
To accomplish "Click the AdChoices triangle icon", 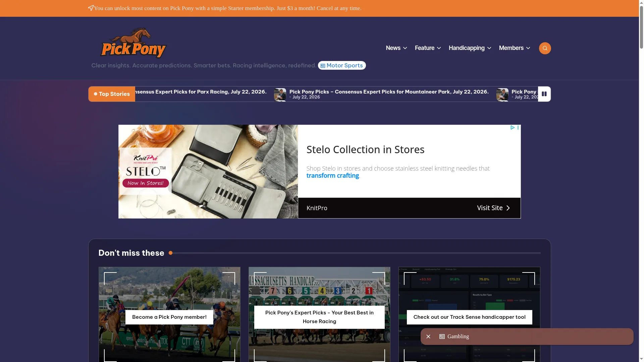I will pos(513,128).
